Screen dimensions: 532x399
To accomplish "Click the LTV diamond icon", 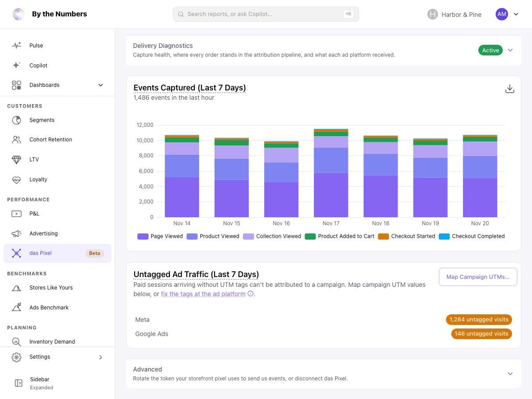I will tap(16, 160).
